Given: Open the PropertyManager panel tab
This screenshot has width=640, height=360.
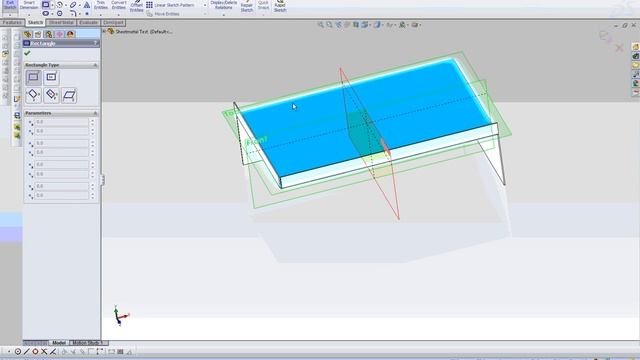Looking at the screenshot, I should (x=38, y=34).
